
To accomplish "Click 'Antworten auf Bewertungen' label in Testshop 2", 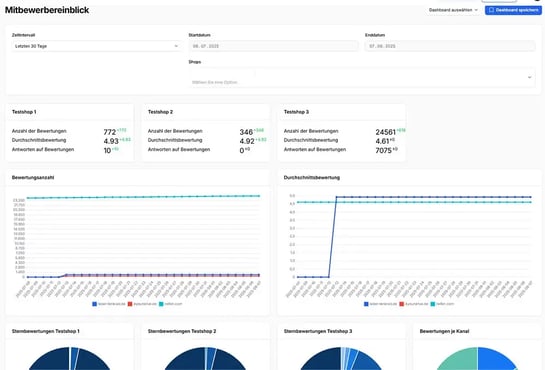I will [179, 149].
